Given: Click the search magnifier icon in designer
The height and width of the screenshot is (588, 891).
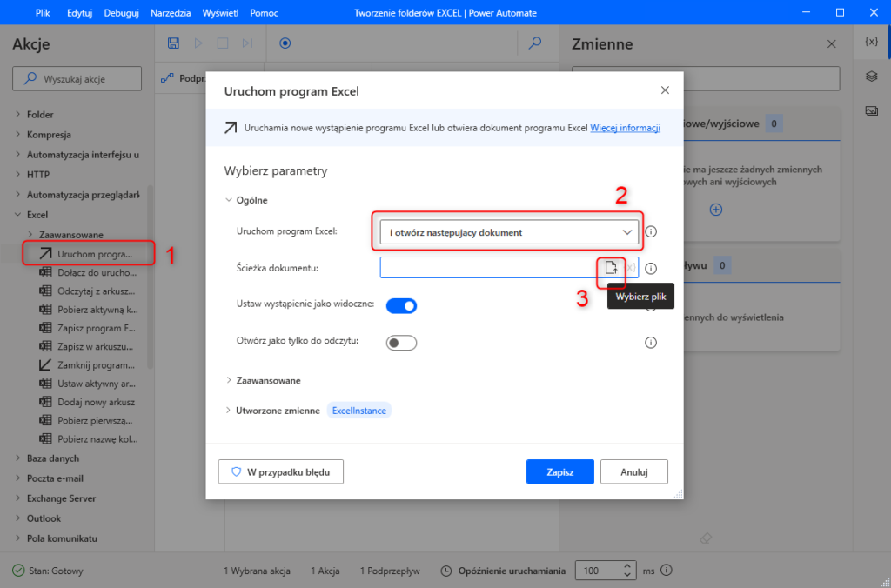Looking at the screenshot, I should (535, 43).
